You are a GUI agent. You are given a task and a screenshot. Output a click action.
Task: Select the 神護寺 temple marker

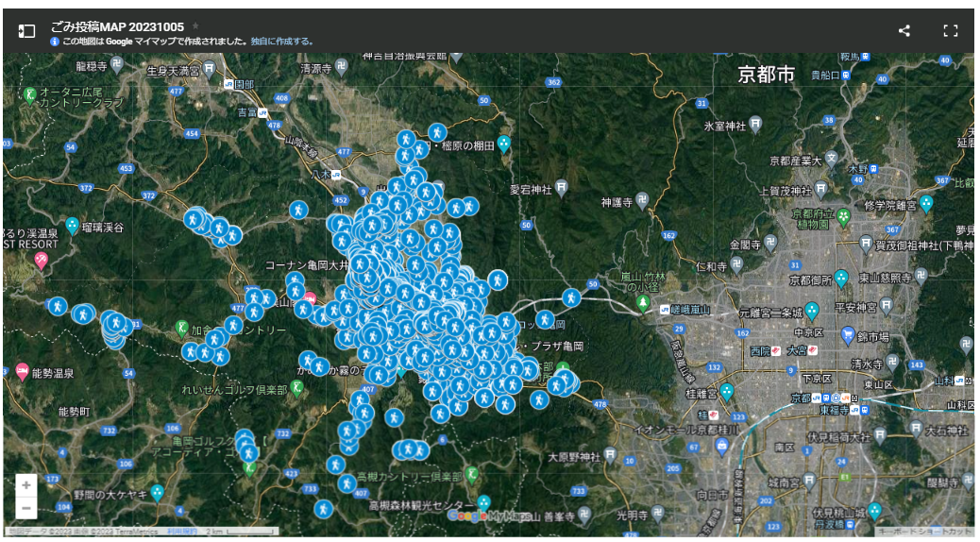tap(643, 201)
